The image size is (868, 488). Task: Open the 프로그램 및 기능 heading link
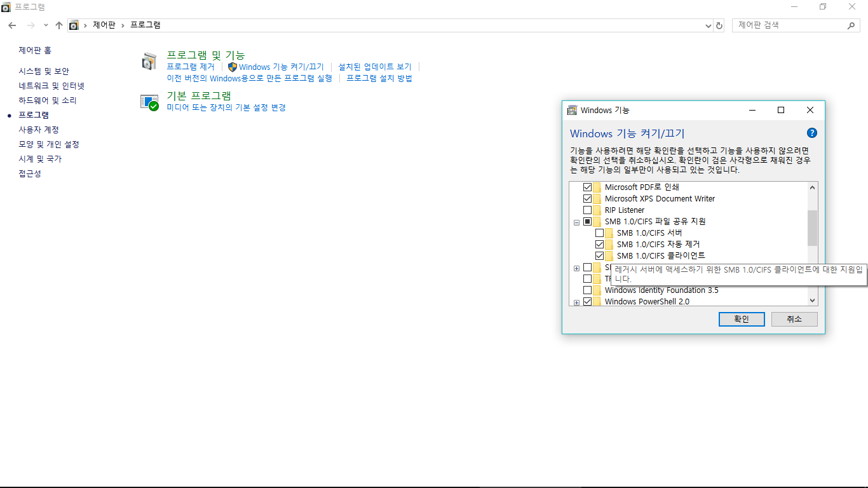tap(206, 55)
